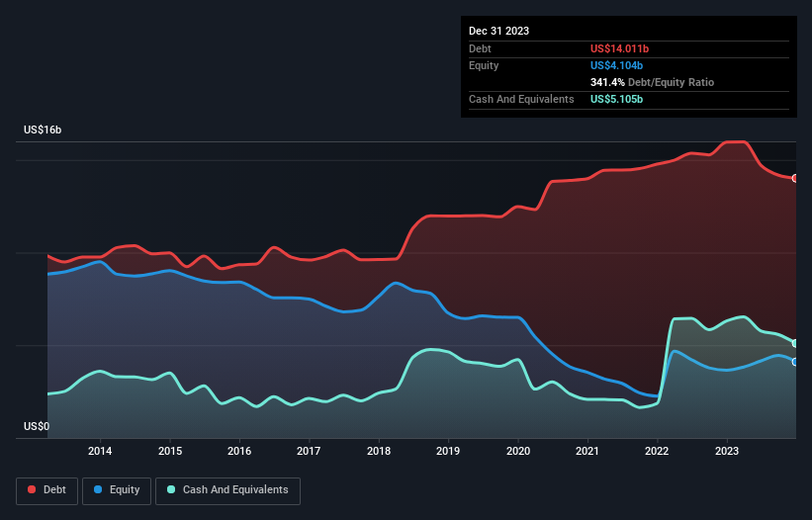Viewport: 812px width, 520px height.
Task: Click the 2019 x-axis label
Action: point(448,451)
